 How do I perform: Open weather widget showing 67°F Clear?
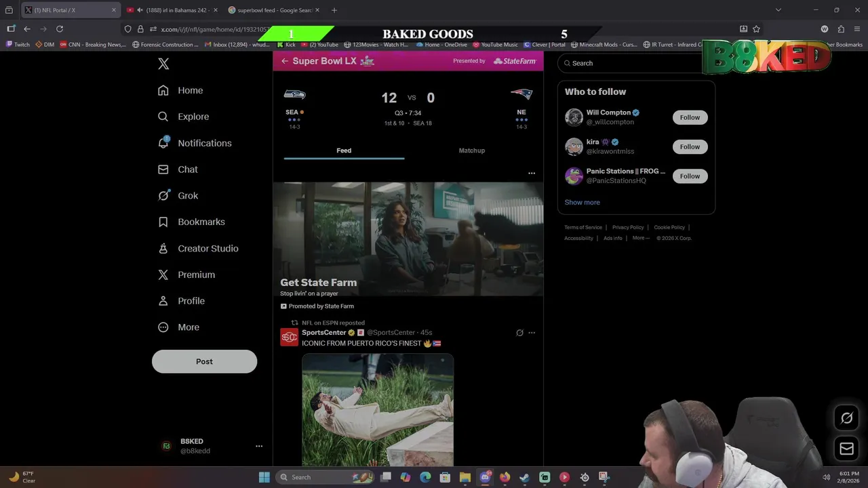[x=22, y=477]
